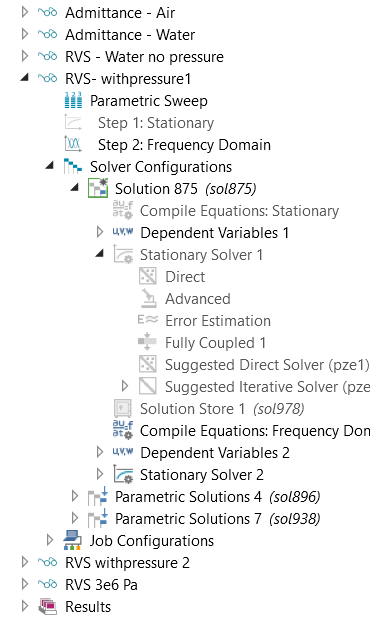
Task: Click the Solution Store 1 safe icon
Action: pyautogui.click(x=123, y=408)
